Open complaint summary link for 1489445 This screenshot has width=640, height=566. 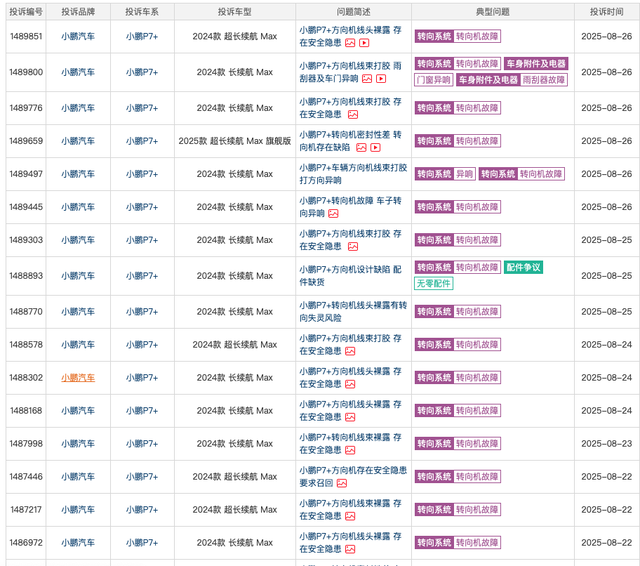click(350, 207)
